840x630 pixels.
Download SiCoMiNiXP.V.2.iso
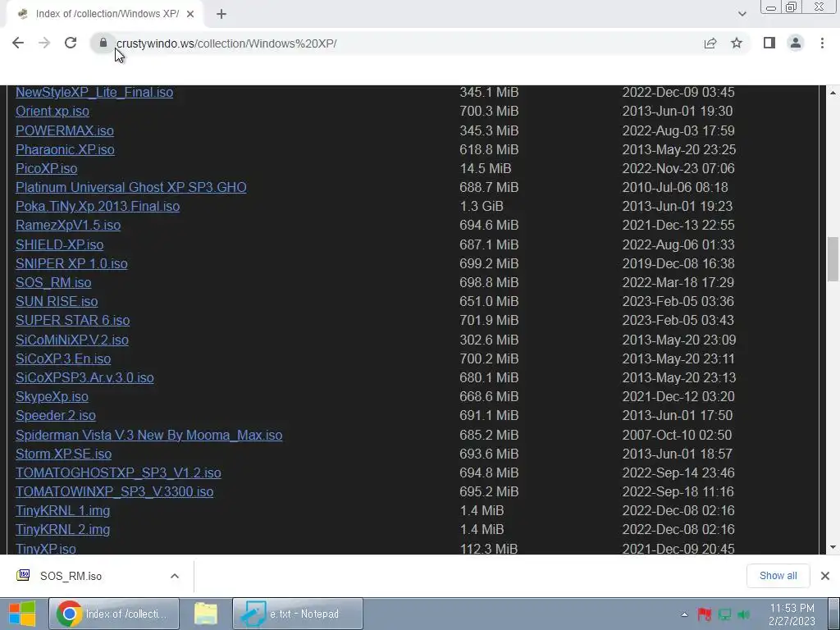(72, 340)
